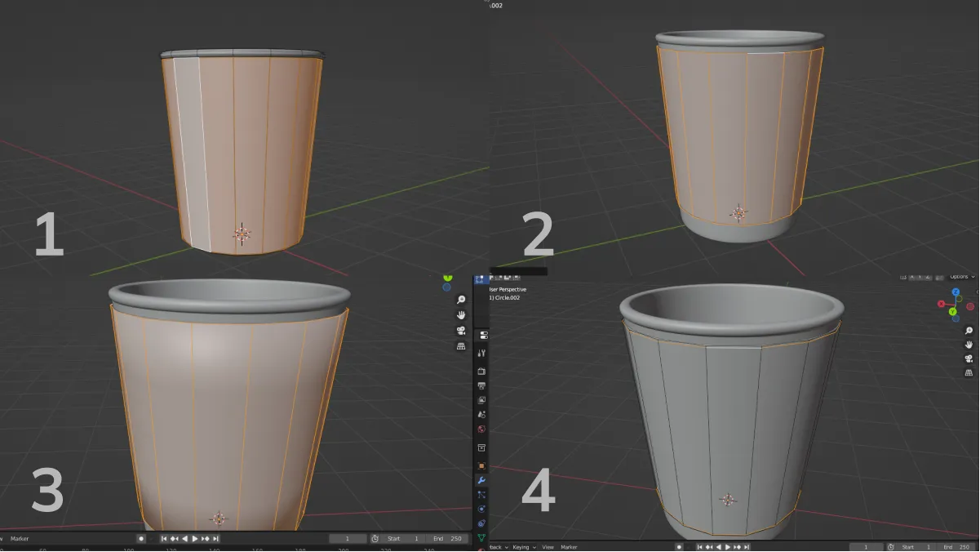Click the green Y axis in viewport 4 gizmo

click(952, 311)
